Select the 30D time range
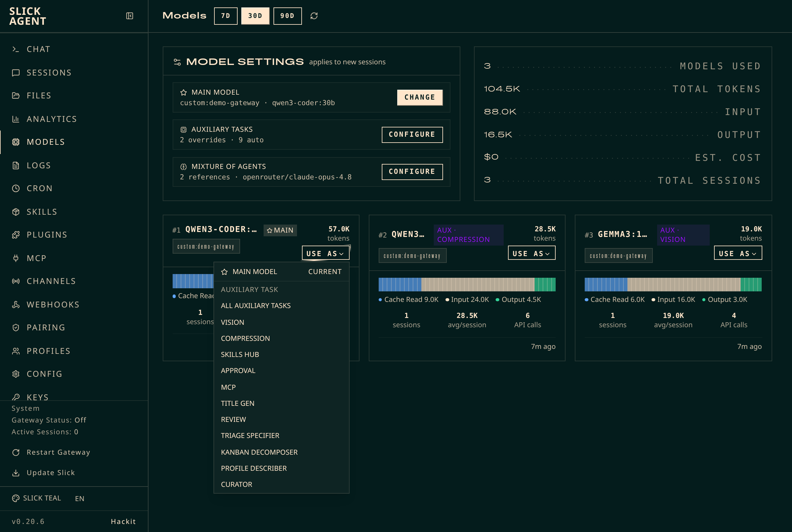792x532 pixels. coord(255,16)
